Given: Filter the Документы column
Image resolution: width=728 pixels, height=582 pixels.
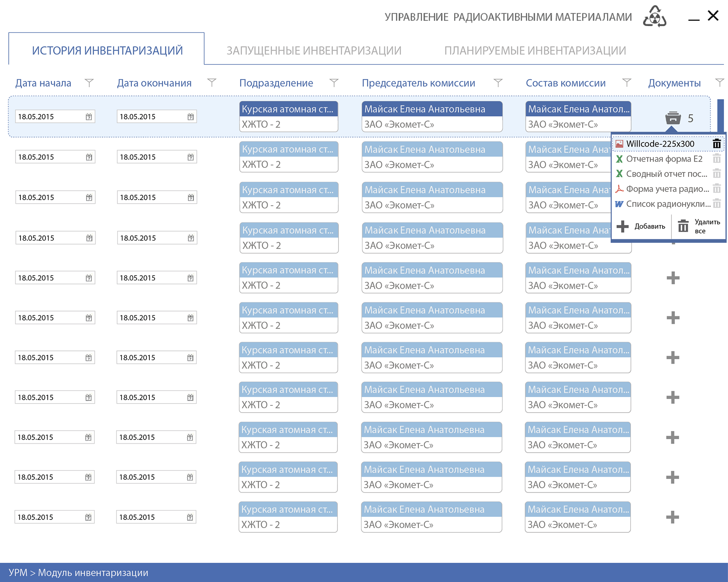Looking at the screenshot, I should (x=720, y=83).
